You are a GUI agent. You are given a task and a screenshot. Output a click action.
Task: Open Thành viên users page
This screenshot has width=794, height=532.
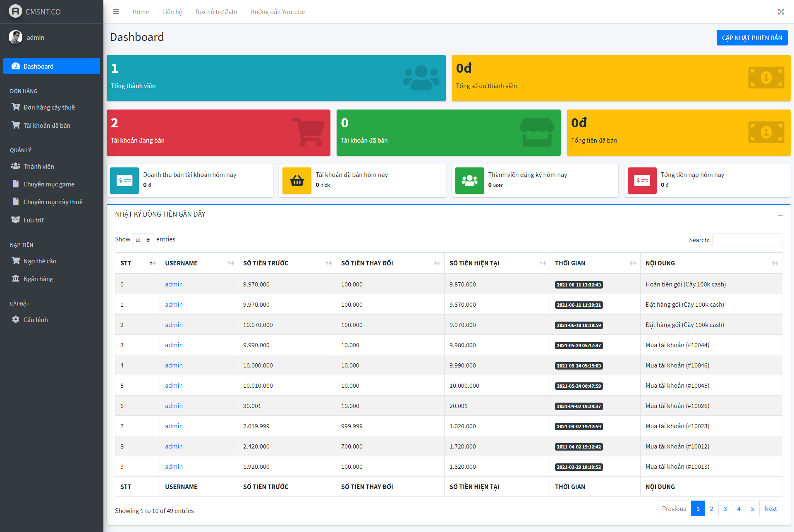38,166
